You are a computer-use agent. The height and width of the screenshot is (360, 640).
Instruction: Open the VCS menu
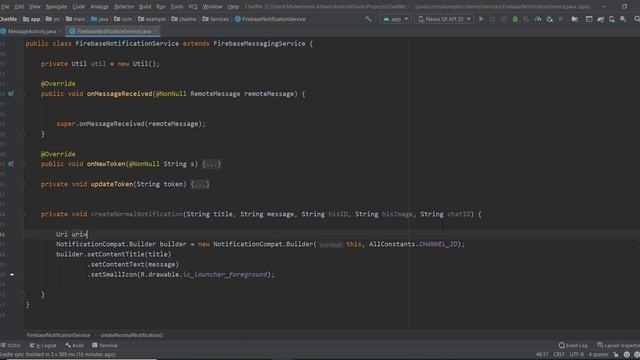[193, 7]
